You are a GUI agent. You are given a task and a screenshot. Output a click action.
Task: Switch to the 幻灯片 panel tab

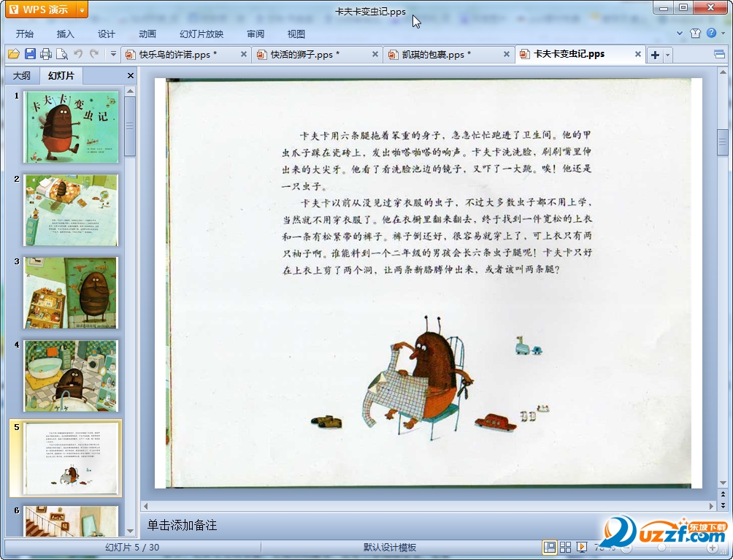click(x=61, y=75)
